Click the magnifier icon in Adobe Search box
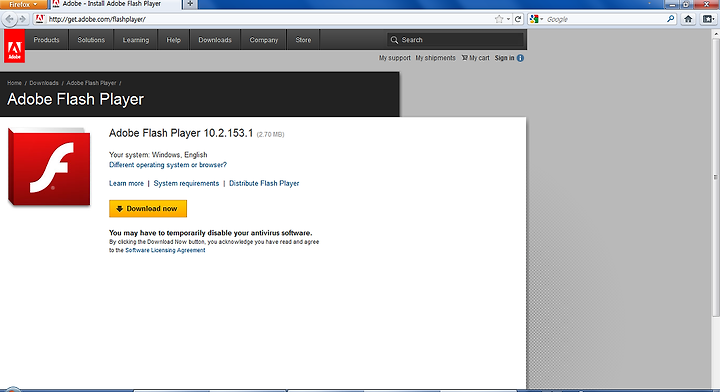Screen dimensions: 720x392 point(394,40)
